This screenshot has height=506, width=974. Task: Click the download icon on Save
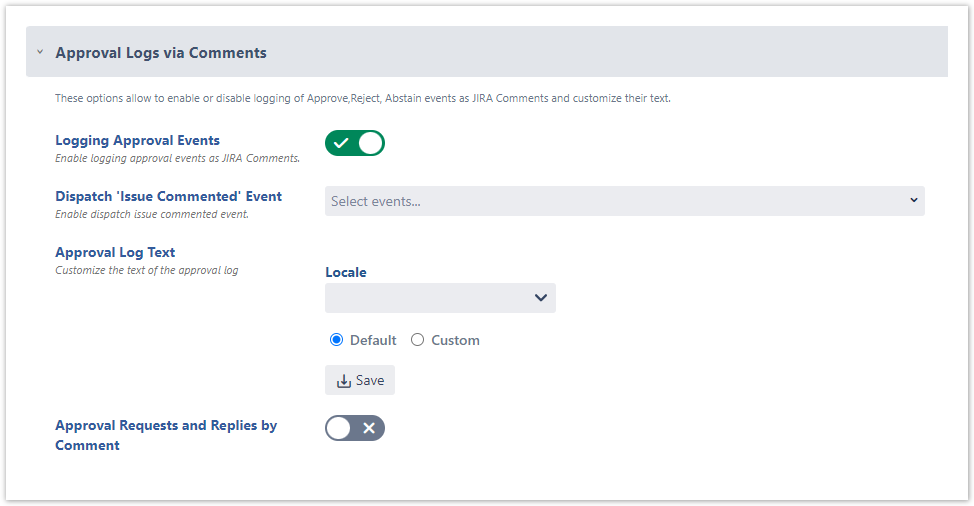click(343, 381)
